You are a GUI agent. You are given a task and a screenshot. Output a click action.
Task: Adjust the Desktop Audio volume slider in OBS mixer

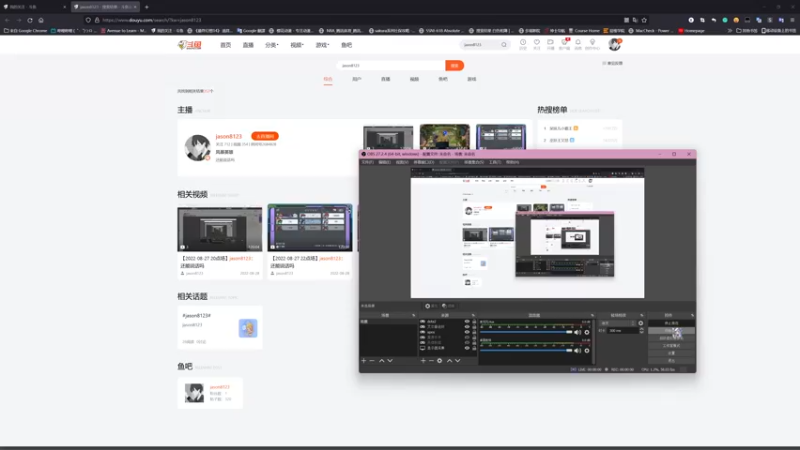(x=526, y=351)
